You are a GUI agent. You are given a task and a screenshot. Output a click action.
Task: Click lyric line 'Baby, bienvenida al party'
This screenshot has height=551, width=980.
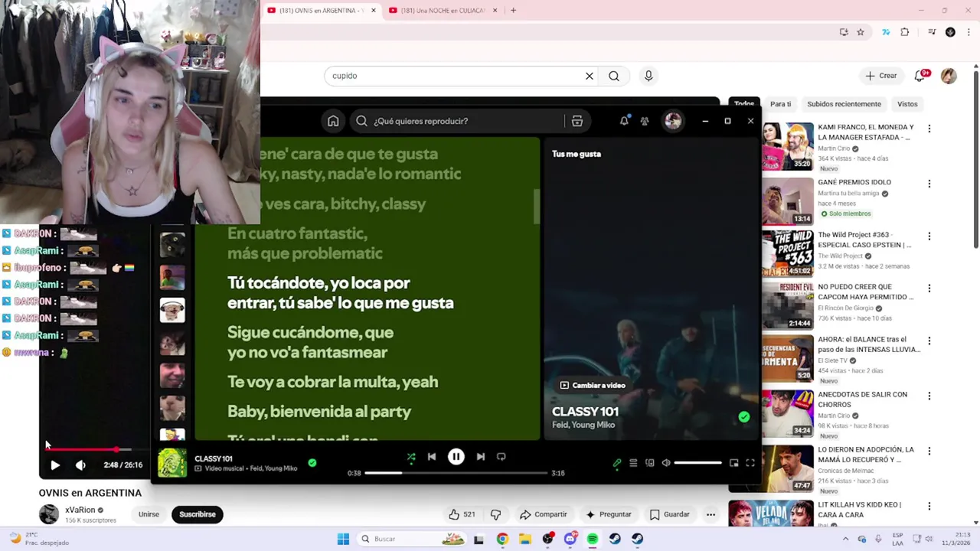[x=319, y=412]
